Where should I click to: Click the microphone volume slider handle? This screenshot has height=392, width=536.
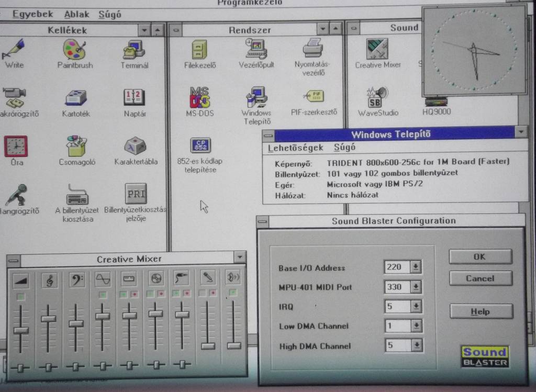click(208, 346)
